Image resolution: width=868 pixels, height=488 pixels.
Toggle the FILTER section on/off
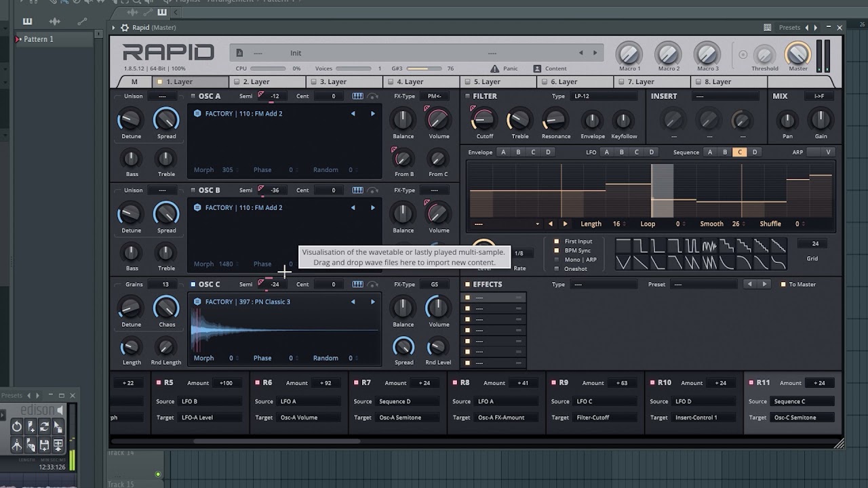467,96
